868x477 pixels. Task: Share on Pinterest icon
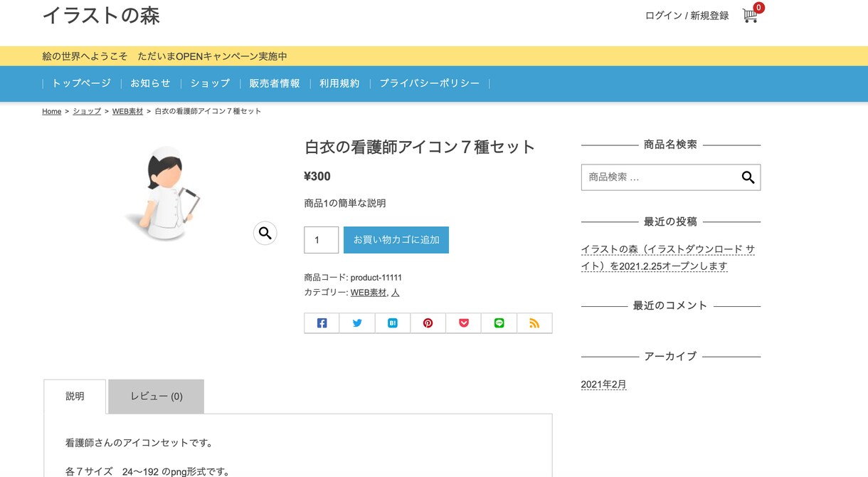428,323
